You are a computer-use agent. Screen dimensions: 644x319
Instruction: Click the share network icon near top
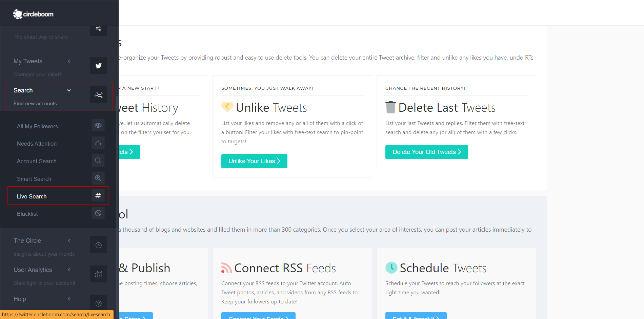(98, 29)
